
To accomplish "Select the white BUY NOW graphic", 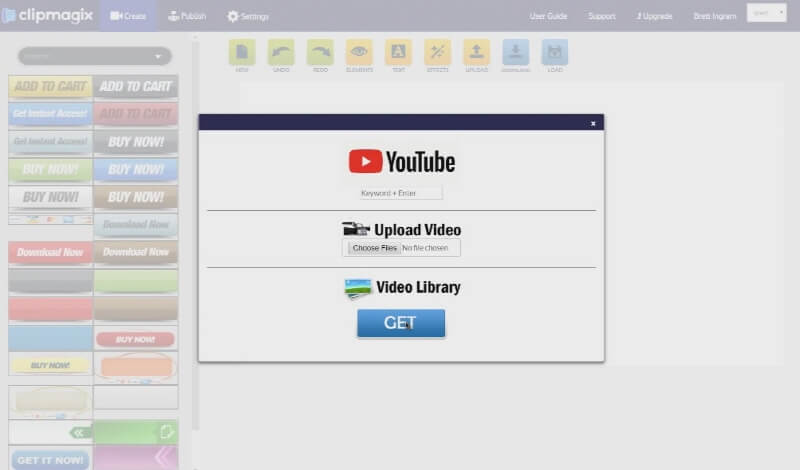I will 50,197.
